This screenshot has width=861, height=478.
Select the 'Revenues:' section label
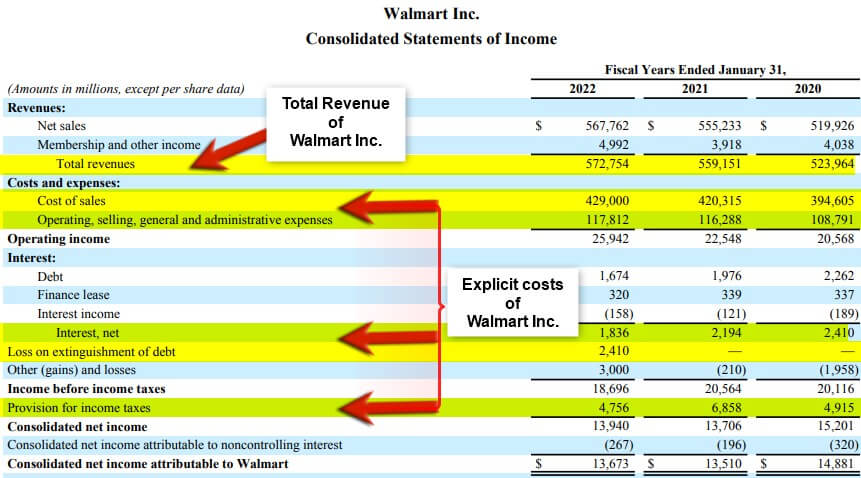36,108
